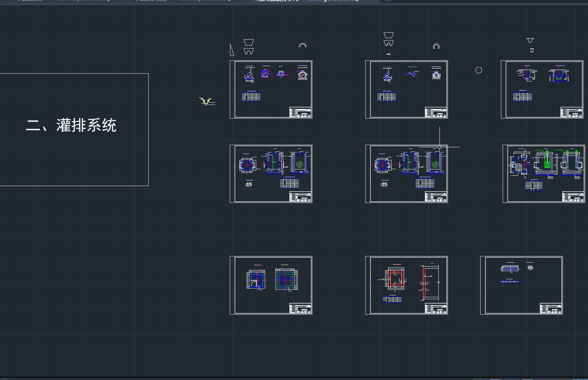Click the title block of the cyan dashed square sheet

(300, 309)
